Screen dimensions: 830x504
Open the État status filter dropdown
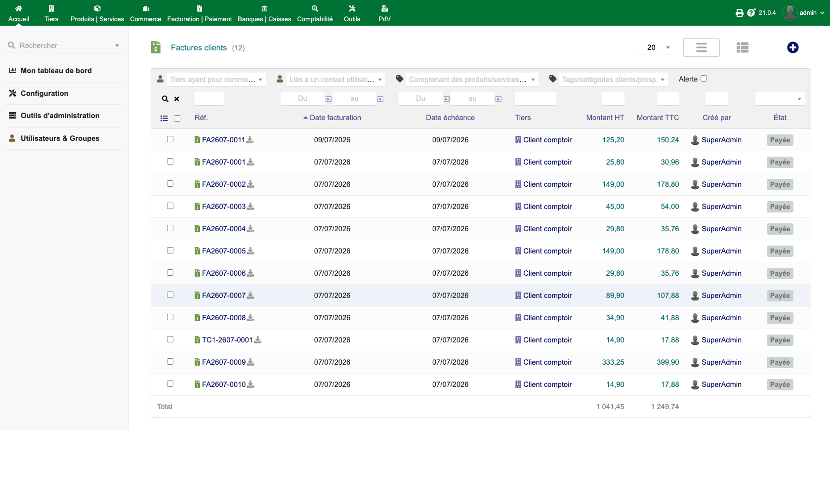pyautogui.click(x=780, y=99)
